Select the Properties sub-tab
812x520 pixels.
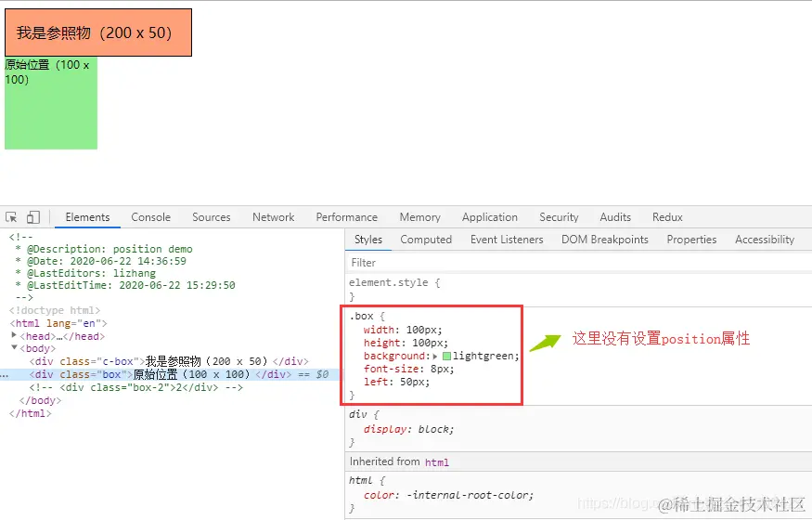pos(691,240)
